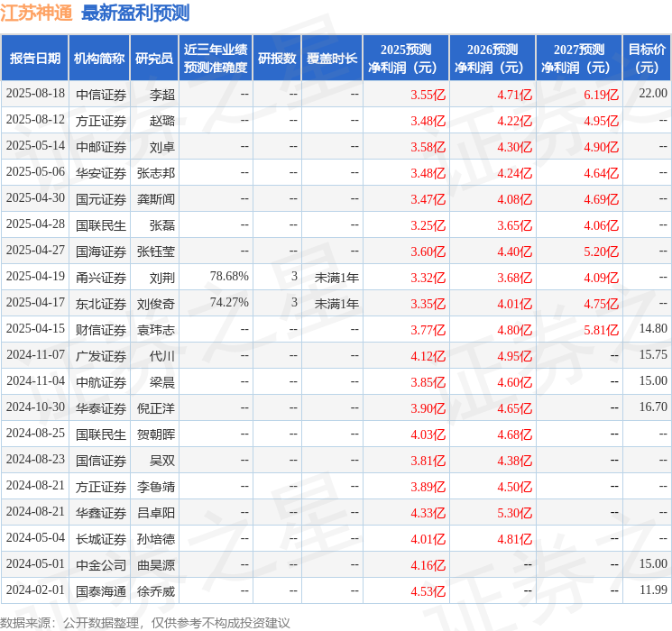The height and width of the screenshot is (631, 672).
Task: Click 东北证券 institution cell
Action: tap(101, 303)
